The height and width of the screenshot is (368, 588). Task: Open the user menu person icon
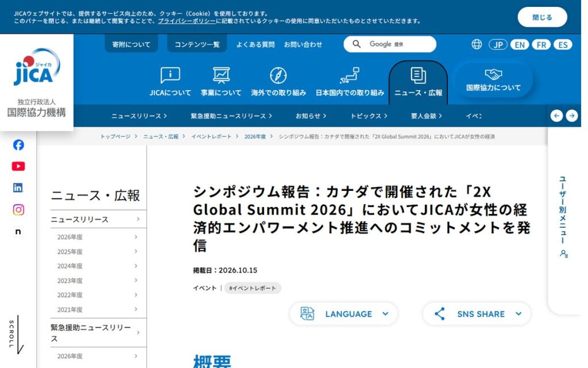pos(564,254)
